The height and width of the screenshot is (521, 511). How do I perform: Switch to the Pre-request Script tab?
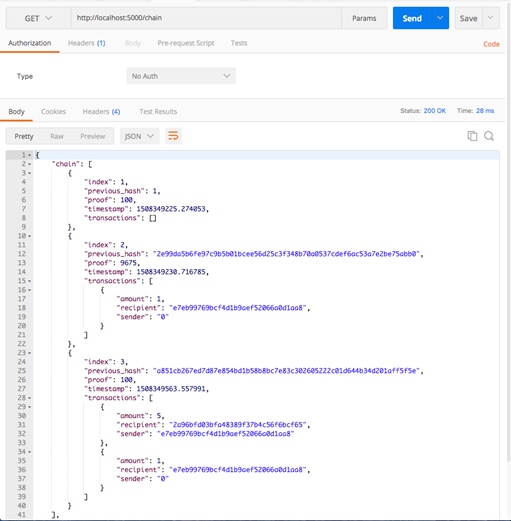pyautogui.click(x=186, y=43)
